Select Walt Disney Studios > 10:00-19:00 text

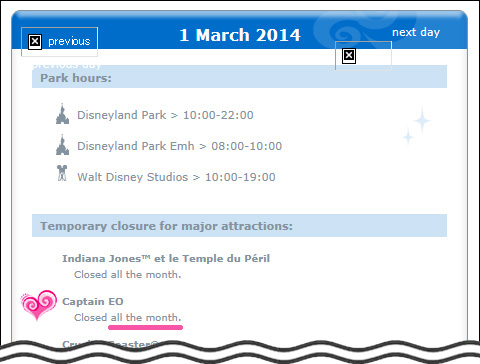pos(176,177)
